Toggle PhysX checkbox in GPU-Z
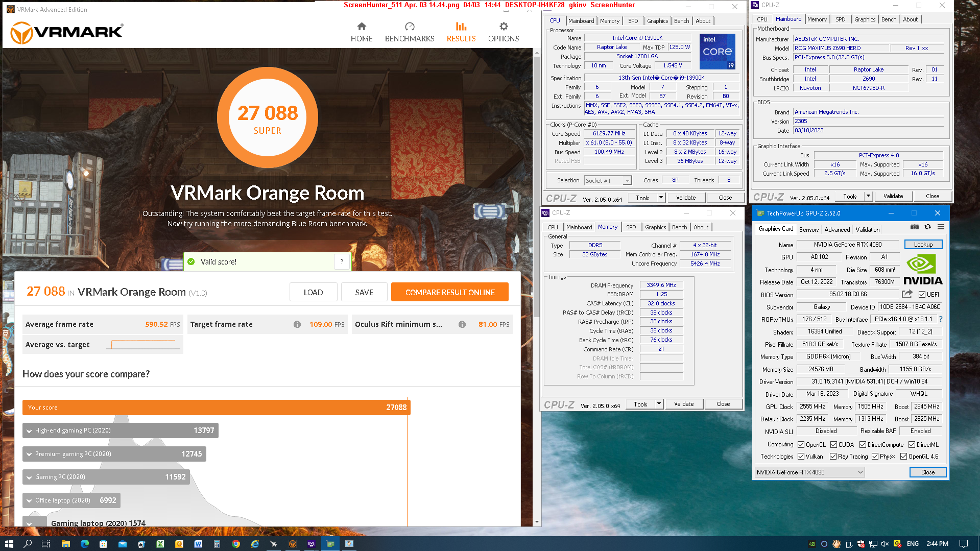The height and width of the screenshot is (551, 980). [x=875, y=457]
